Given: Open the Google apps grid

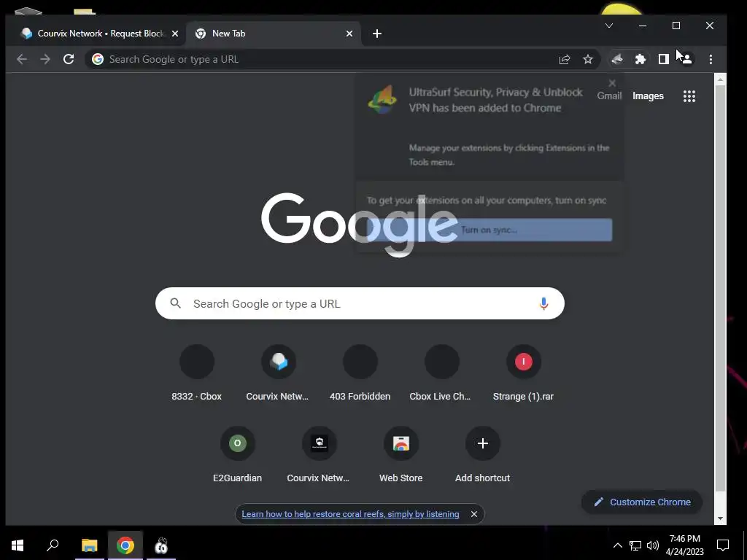Looking at the screenshot, I should pos(689,96).
